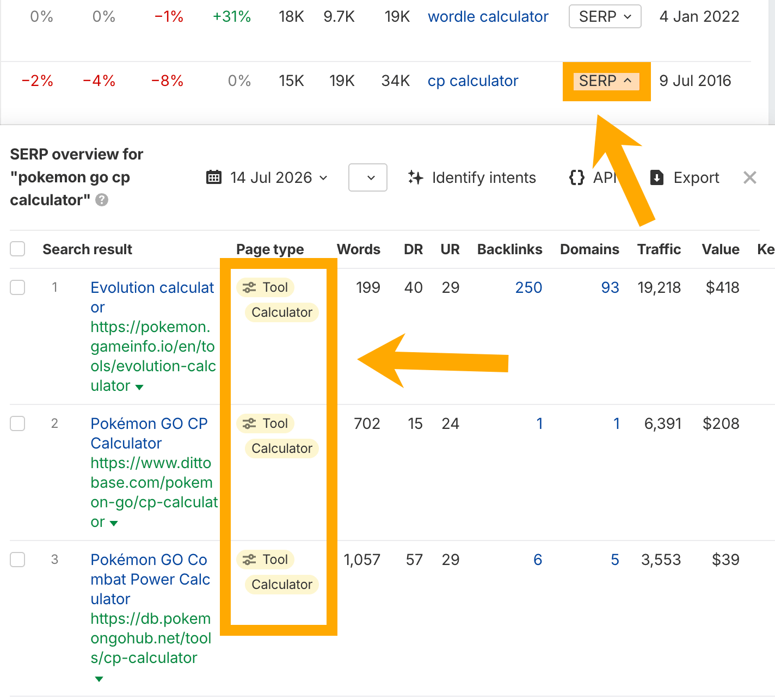This screenshot has width=775, height=700.
Task: Sort by the Traffic column header
Action: pos(659,249)
